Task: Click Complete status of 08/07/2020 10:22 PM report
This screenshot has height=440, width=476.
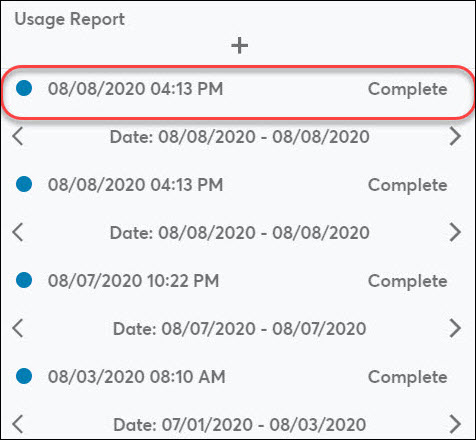Action: pos(407,281)
